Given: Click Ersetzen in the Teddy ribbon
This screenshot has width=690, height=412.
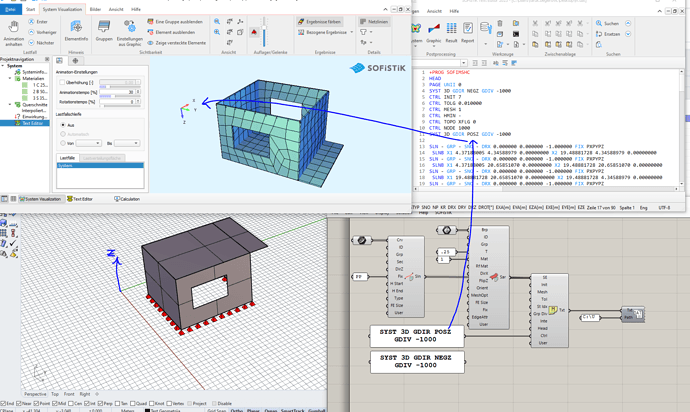Looking at the screenshot, I should pyautogui.click(x=608, y=34).
